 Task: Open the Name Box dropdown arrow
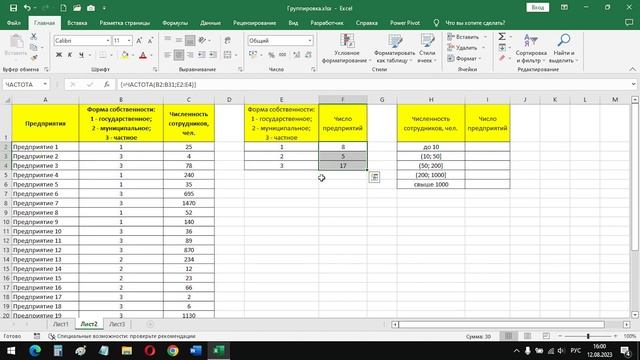point(45,84)
